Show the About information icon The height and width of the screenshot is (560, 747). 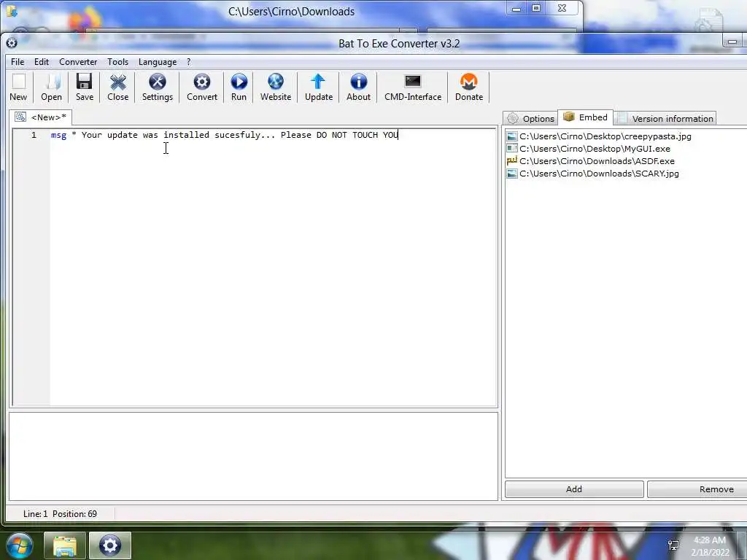(359, 87)
